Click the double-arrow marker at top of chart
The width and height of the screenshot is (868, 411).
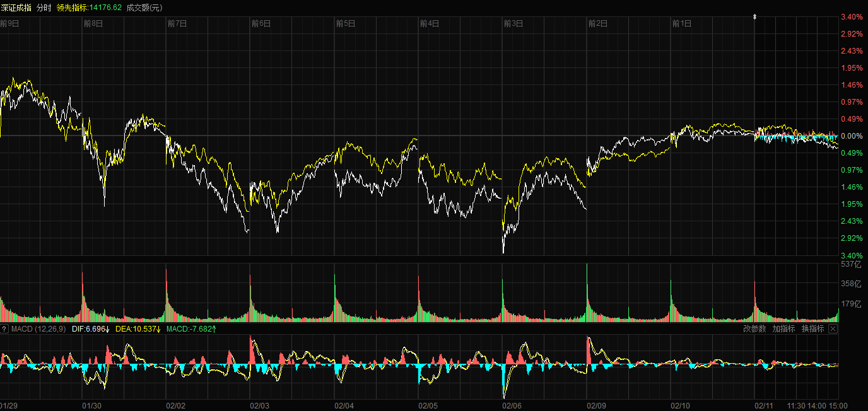tap(754, 17)
